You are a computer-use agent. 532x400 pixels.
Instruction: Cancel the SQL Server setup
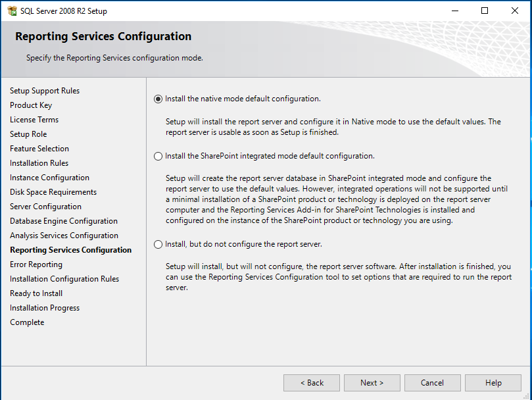(x=432, y=383)
